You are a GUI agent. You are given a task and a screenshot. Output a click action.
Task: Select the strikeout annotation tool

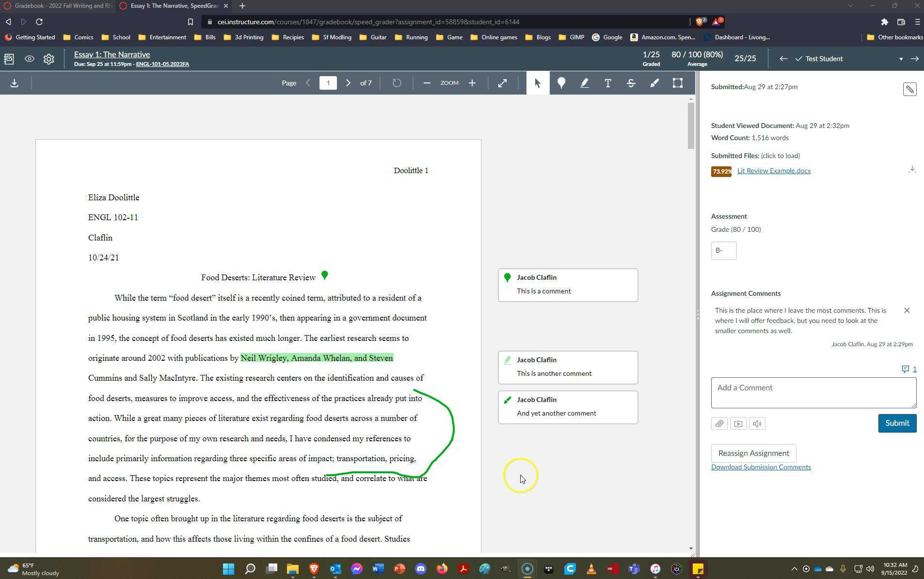(x=631, y=83)
